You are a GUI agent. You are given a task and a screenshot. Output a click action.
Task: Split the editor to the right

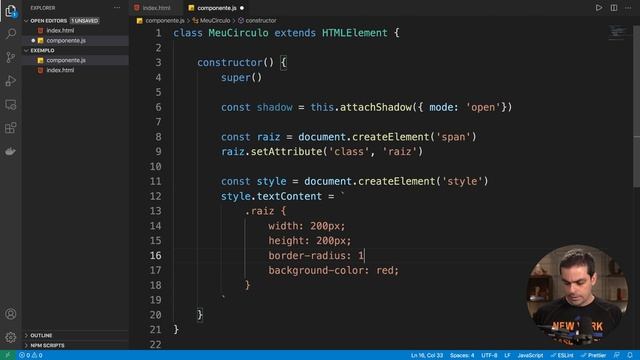coord(614,8)
